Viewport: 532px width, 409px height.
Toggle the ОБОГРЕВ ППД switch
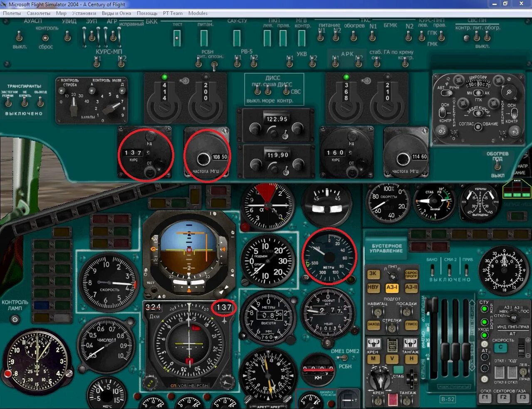click(x=497, y=166)
